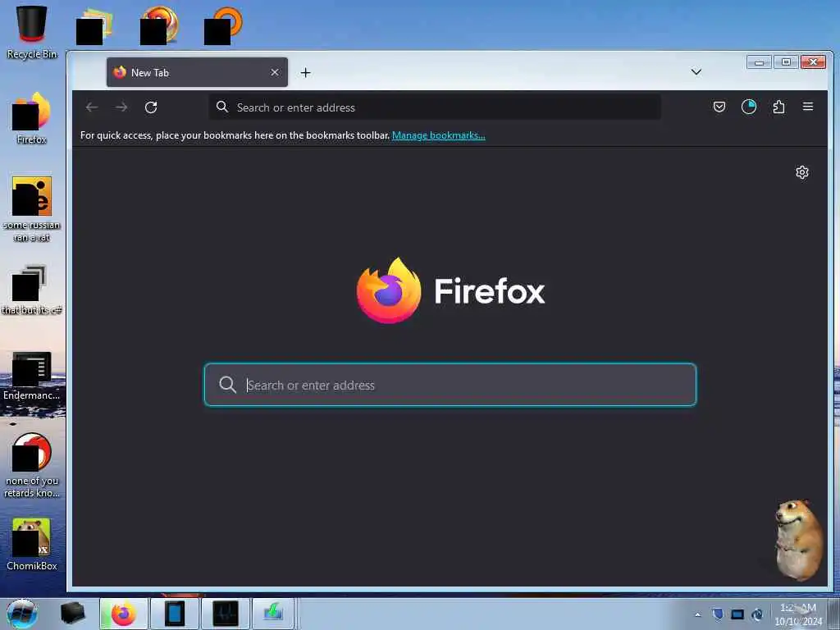Select the 'that but its c#' desktop icon
This screenshot has width=840, height=630.
32,290
